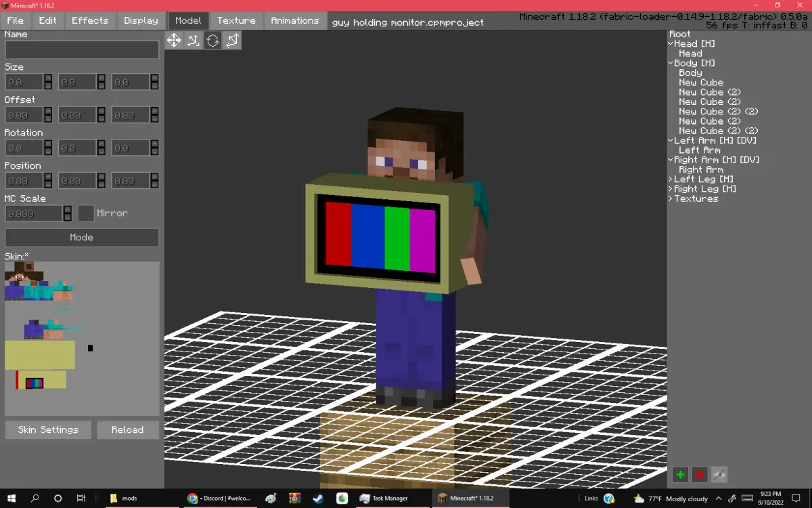
Task: Expand the Left Leg [H] node
Action: 671,179
